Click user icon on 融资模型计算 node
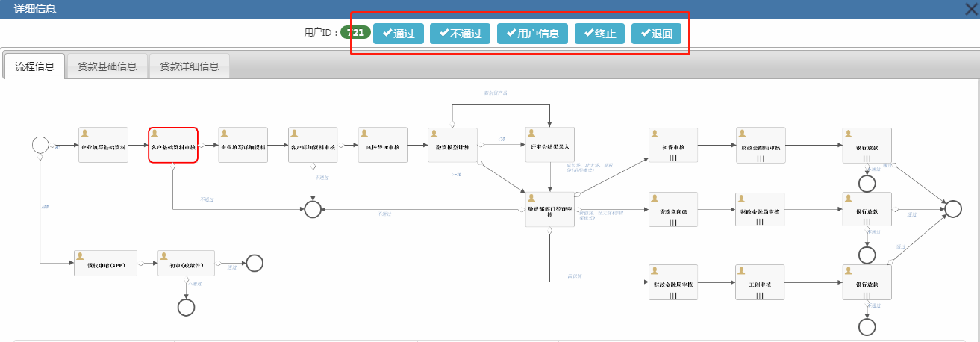Viewport: 980px width, 342px height. click(434, 134)
